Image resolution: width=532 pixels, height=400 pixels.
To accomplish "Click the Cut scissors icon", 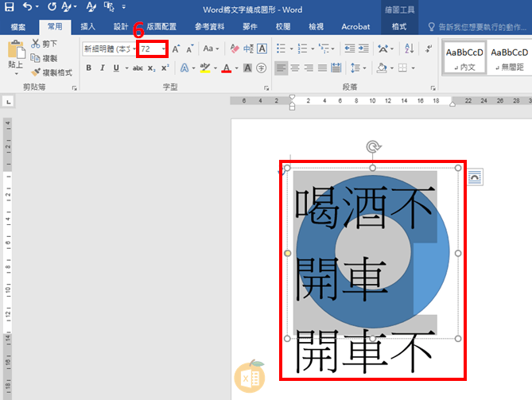I will coord(36,44).
